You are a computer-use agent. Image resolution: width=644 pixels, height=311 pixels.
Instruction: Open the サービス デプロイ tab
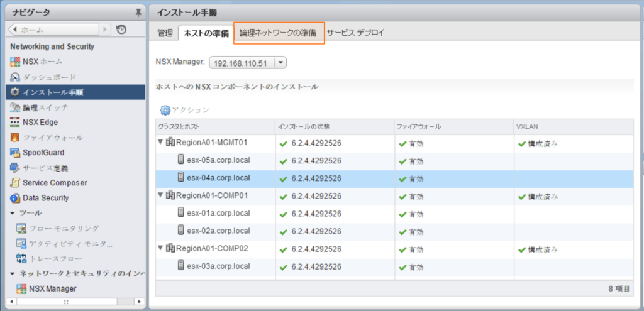[355, 33]
